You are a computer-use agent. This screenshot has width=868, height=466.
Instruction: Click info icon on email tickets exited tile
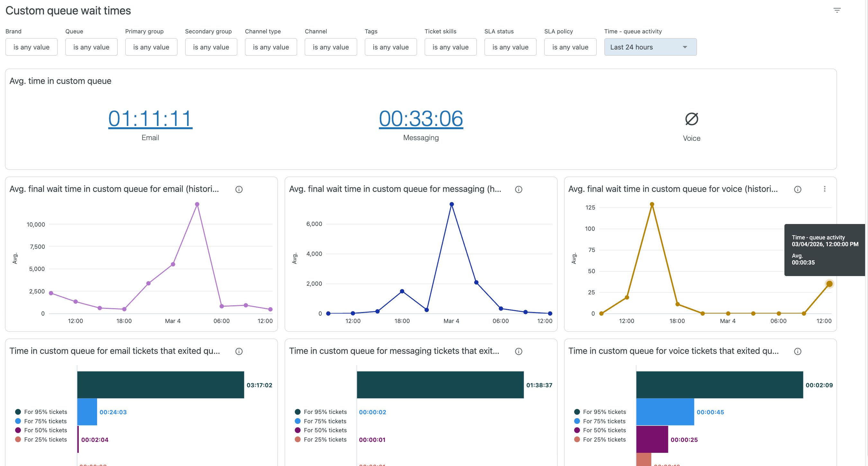pos(239,352)
